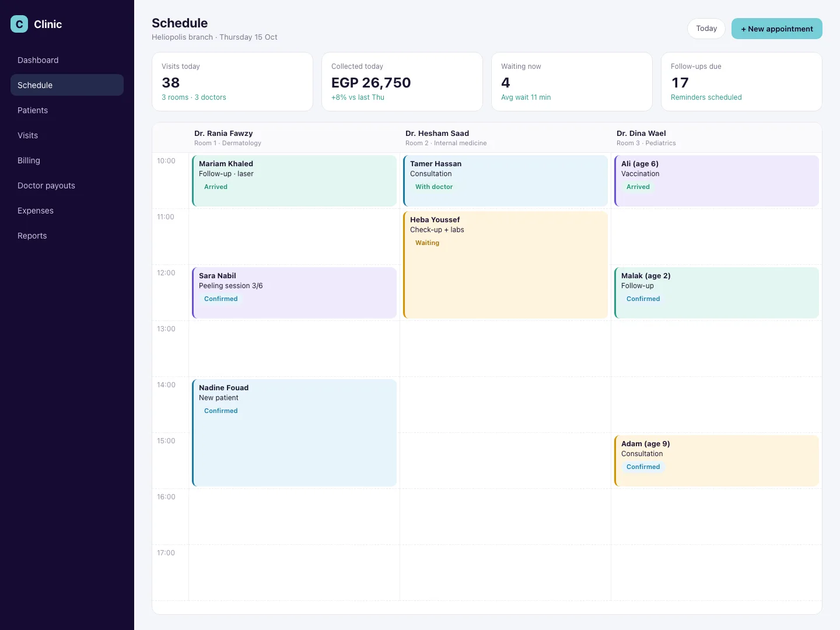The image size is (840, 630).
Task: Open Nadine Fouad's new patient appointment
Action: pos(294,433)
